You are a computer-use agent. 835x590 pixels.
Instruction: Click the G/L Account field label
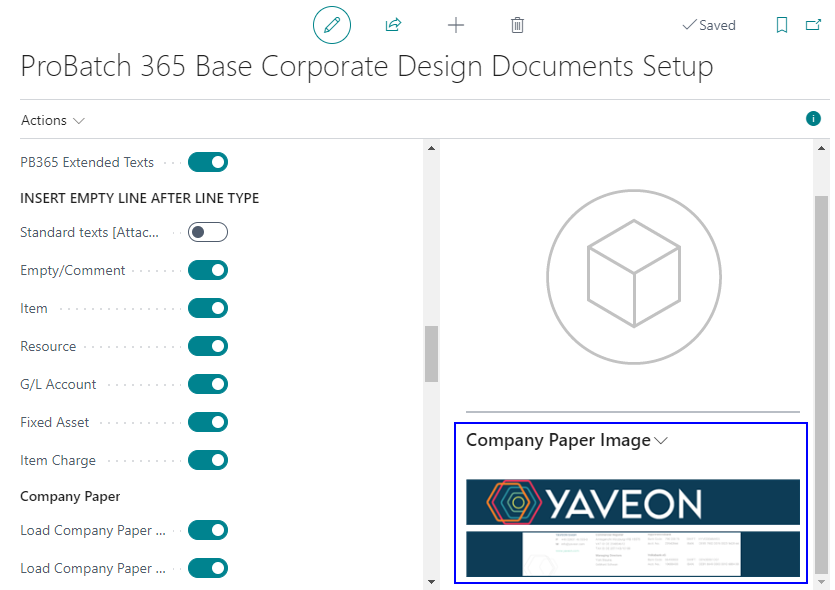58,384
